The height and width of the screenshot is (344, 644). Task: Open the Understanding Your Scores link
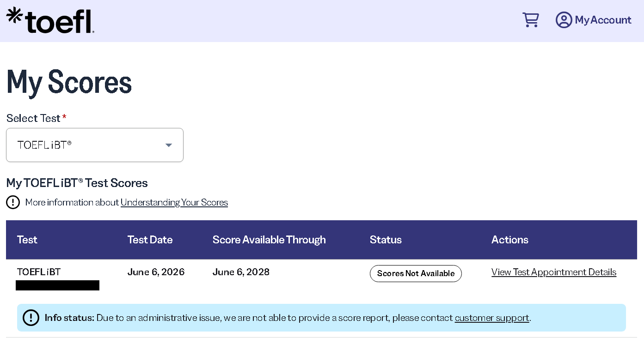pos(174,202)
